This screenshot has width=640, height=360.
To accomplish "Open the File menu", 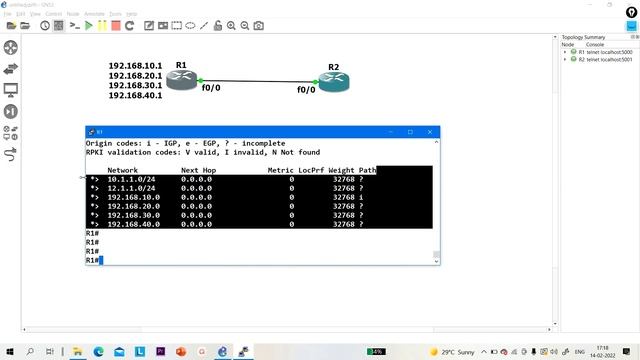I will click(x=7, y=14).
